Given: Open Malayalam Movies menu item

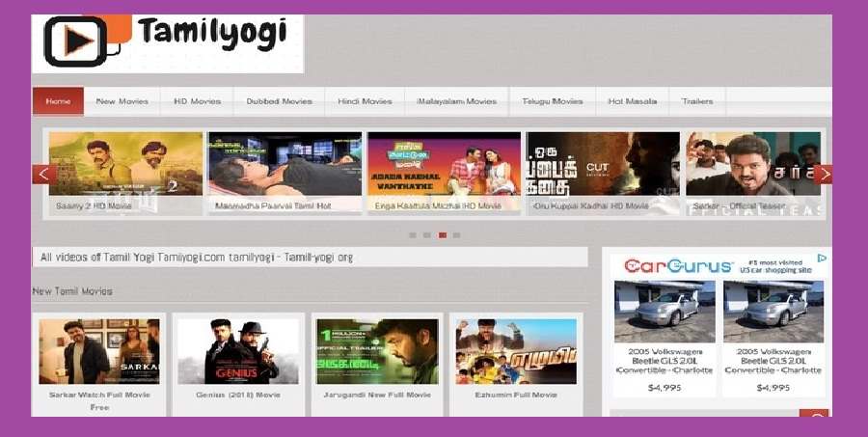Looking at the screenshot, I should 457,101.
